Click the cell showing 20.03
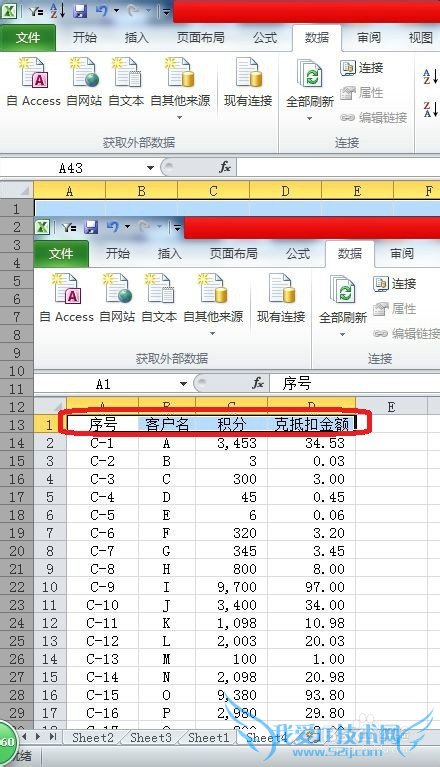The image size is (440, 767). pos(312,641)
